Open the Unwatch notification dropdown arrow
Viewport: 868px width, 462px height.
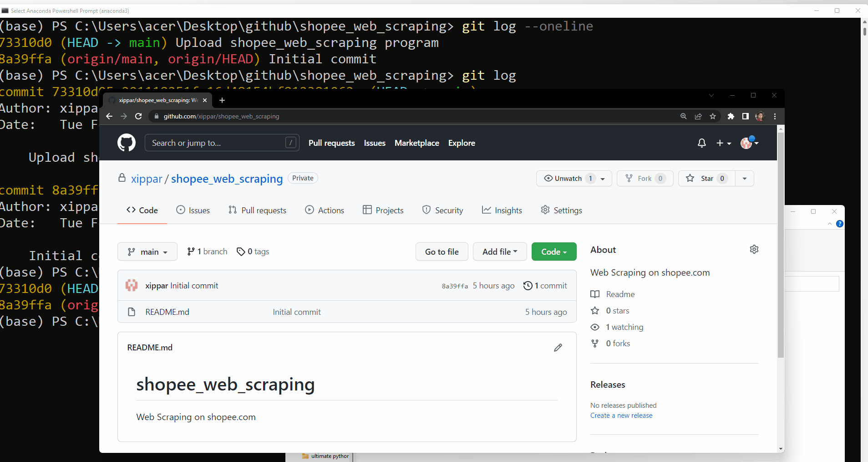coord(603,179)
